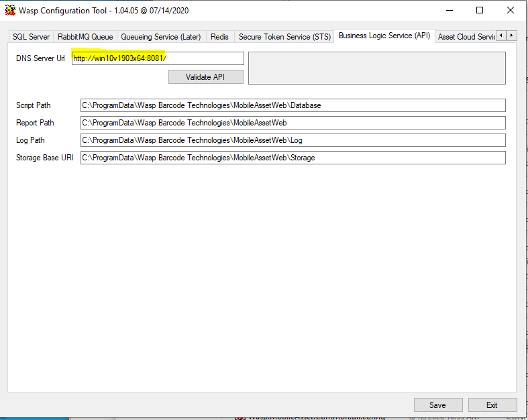Minimize the Wasp Configuration Tool window
The width and height of the screenshot is (528, 420).
pyautogui.click(x=450, y=11)
